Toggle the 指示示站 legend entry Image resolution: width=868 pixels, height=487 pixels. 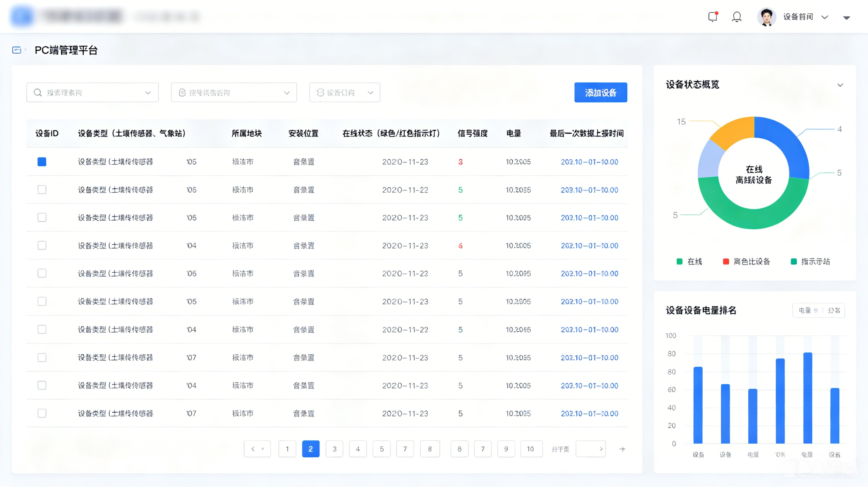tap(810, 261)
